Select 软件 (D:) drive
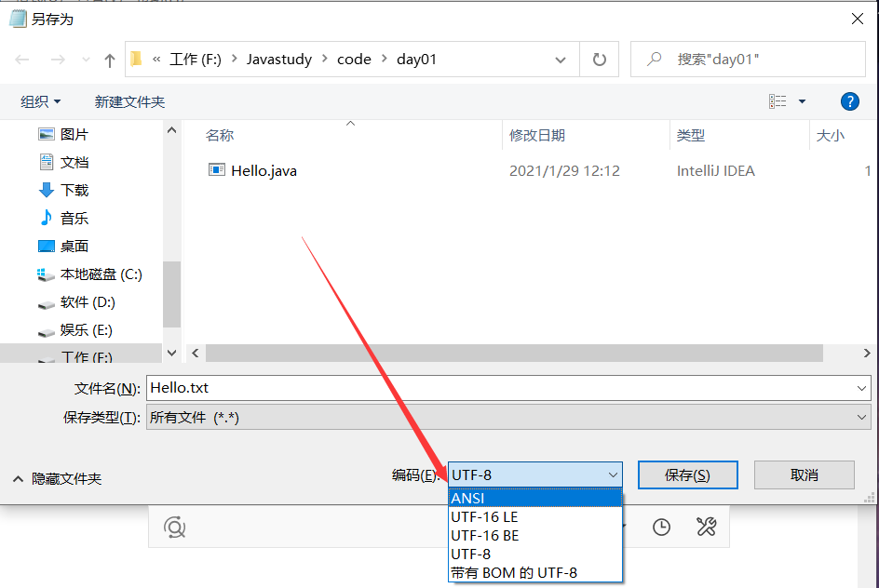 coord(76,302)
